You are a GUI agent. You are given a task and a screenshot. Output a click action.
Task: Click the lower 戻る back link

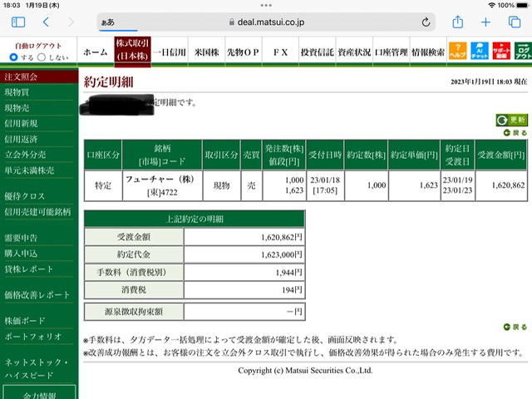pyautogui.click(x=515, y=327)
